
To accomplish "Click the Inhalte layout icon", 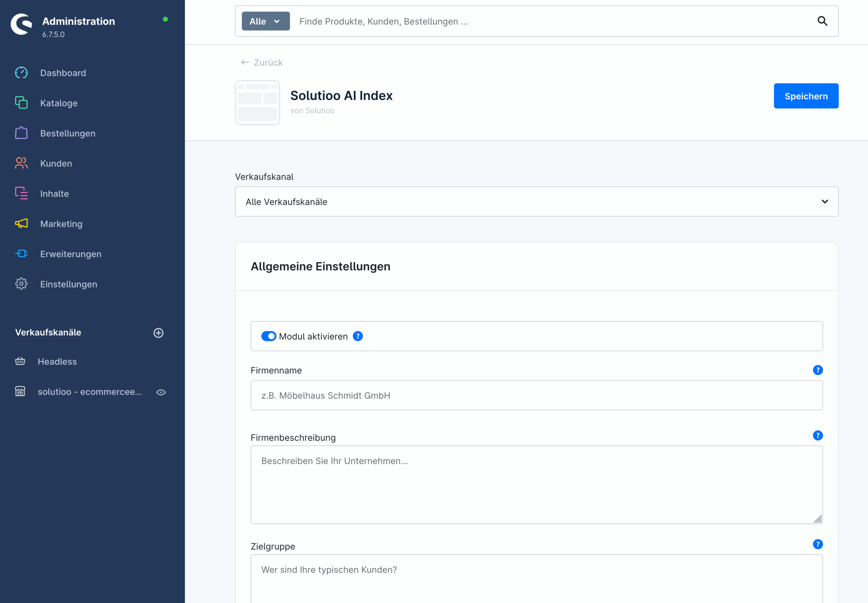I will (x=21, y=193).
